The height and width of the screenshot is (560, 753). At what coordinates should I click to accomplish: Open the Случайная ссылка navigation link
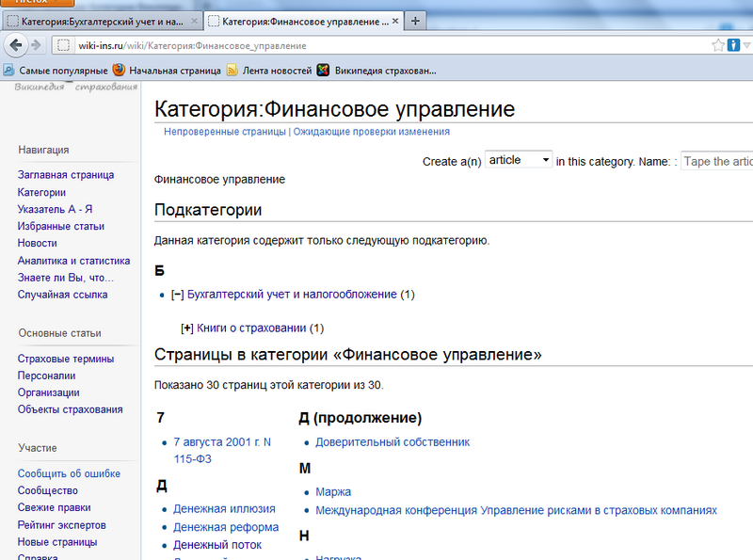pyautogui.click(x=65, y=296)
